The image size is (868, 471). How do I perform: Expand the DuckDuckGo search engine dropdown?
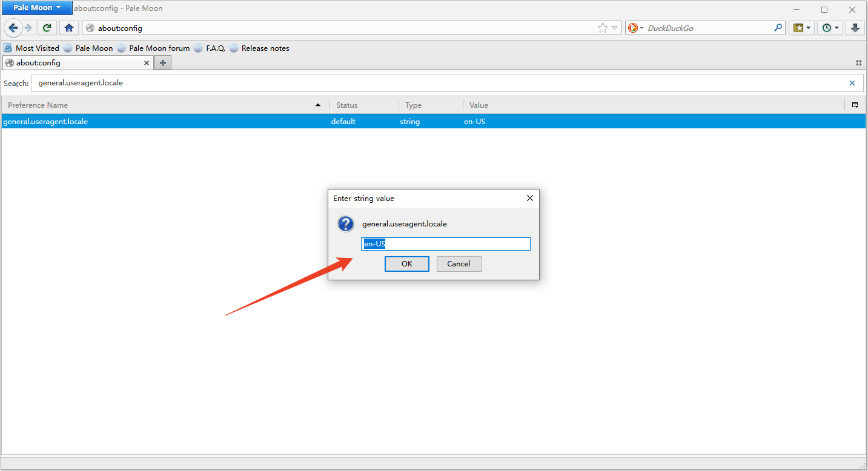coord(635,28)
